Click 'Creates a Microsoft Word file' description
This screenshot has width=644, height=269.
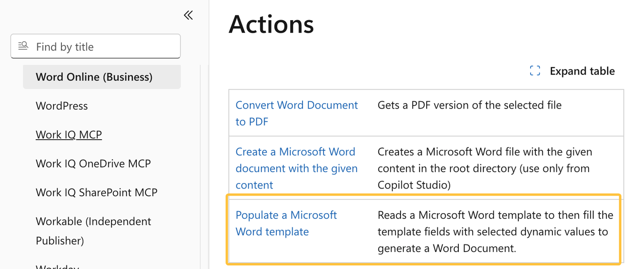click(x=485, y=168)
